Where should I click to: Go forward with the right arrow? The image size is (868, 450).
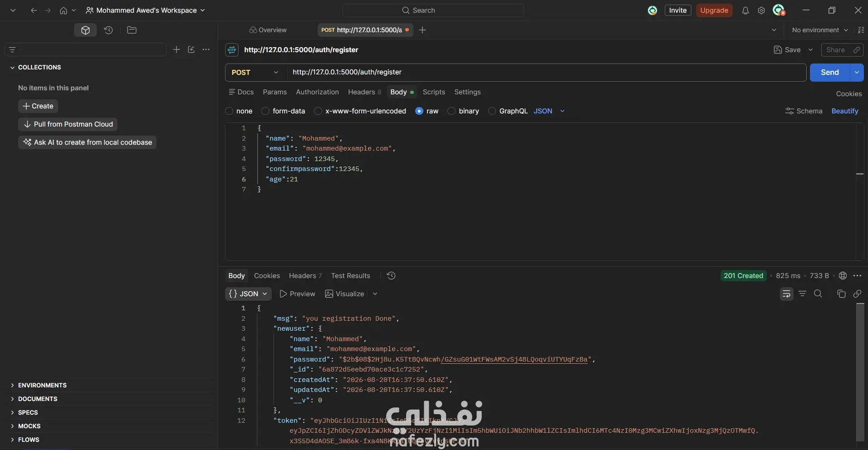pos(48,10)
